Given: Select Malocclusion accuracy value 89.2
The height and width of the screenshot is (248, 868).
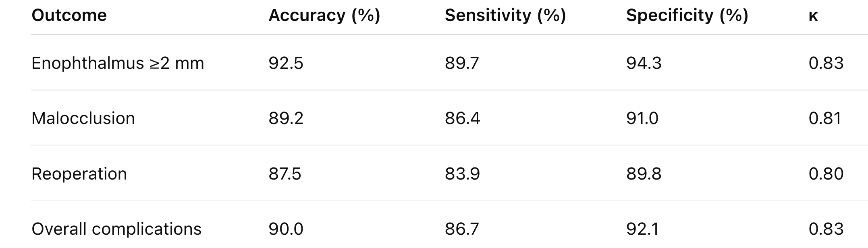Looking at the screenshot, I should point(286,118).
